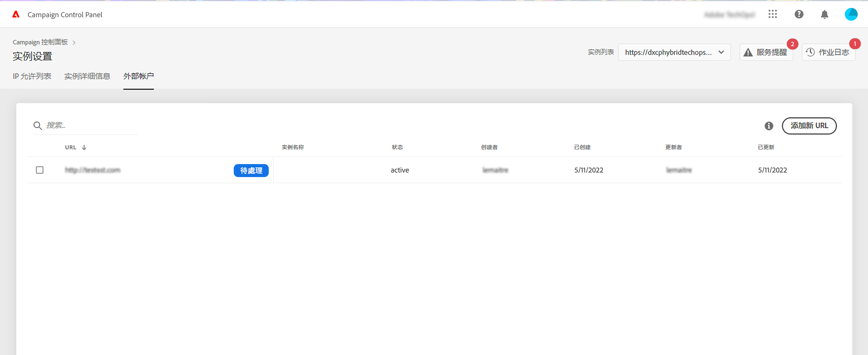The image size is (868, 355).
Task: Switch to the IP 允许列表 tab
Action: tap(32, 76)
